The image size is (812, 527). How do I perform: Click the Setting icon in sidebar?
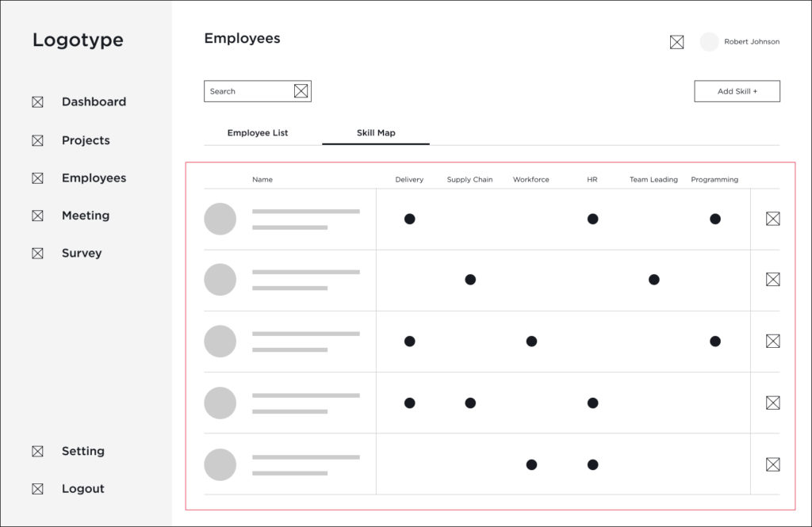(37, 452)
